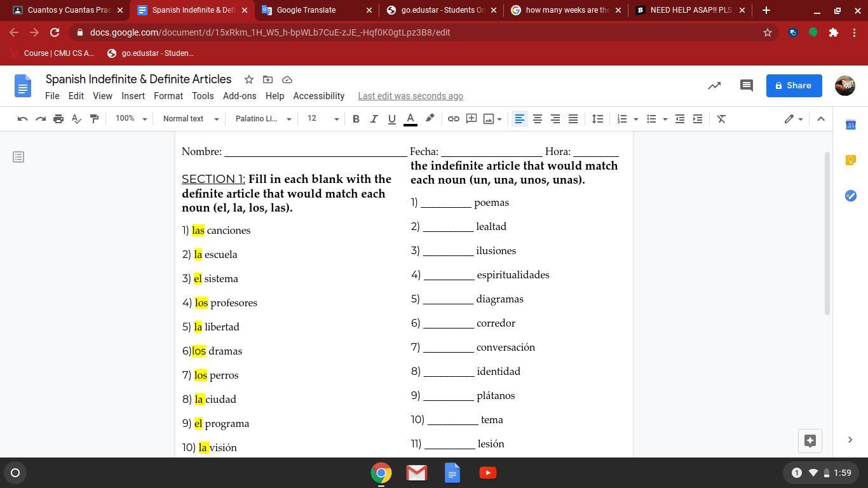868x488 pixels.
Task: Show the document outline icon
Action: (18, 156)
